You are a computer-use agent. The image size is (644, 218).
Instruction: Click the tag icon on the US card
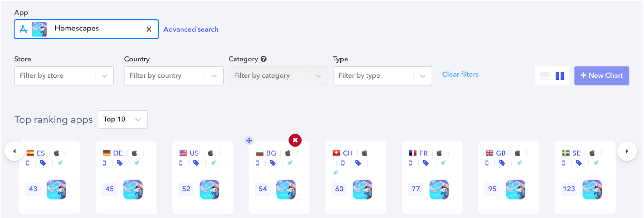tap(196, 163)
